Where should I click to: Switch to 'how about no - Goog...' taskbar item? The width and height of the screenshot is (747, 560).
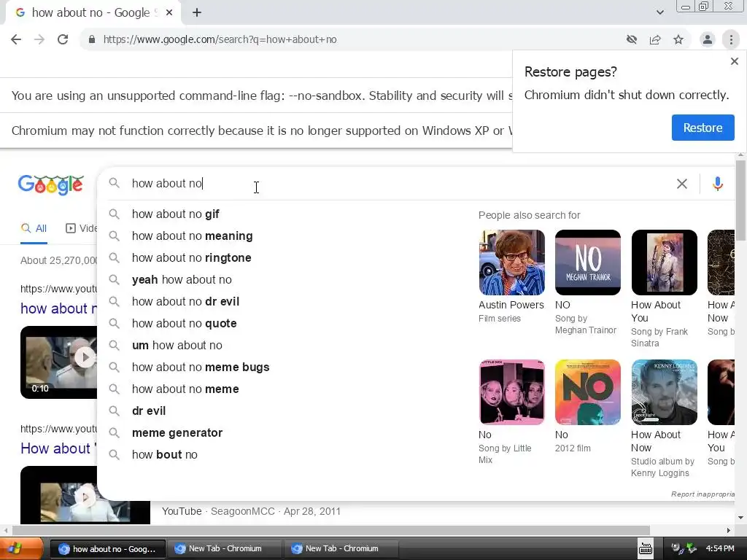pyautogui.click(x=108, y=549)
